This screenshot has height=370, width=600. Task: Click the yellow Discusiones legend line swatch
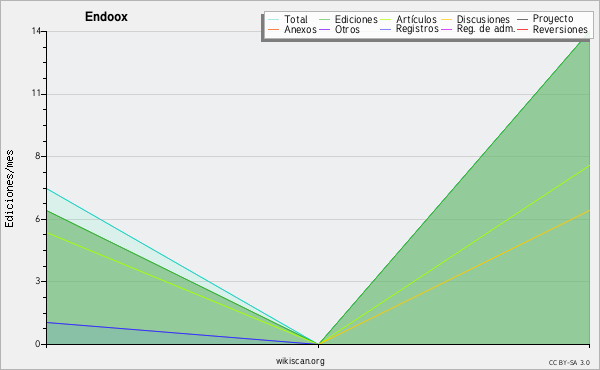coord(447,20)
